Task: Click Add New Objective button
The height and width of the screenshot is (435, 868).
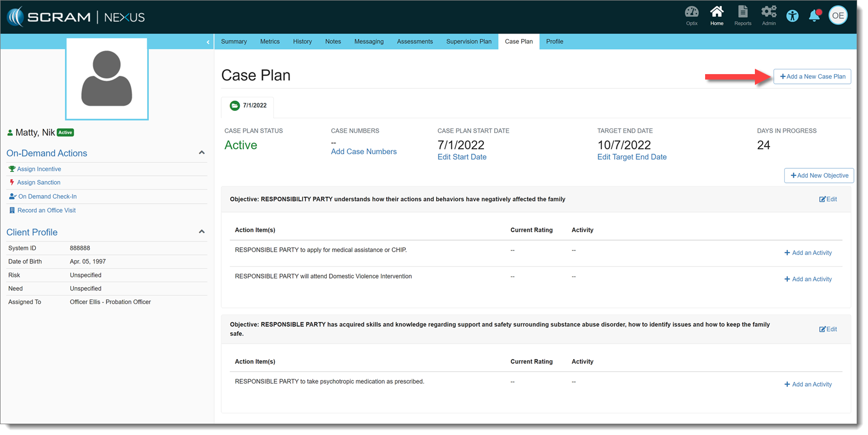Action: click(819, 176)
